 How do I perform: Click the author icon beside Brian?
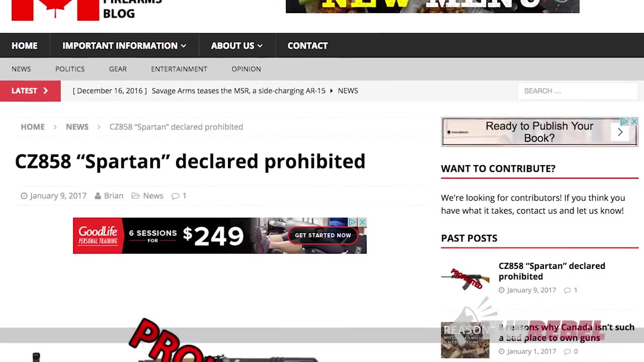(98, 196)
